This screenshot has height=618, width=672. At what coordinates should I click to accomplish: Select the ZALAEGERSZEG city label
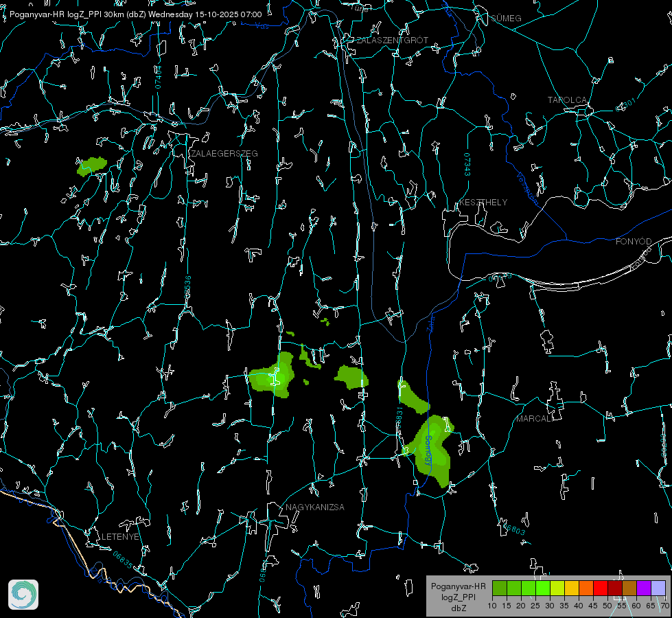coord(224,154)
